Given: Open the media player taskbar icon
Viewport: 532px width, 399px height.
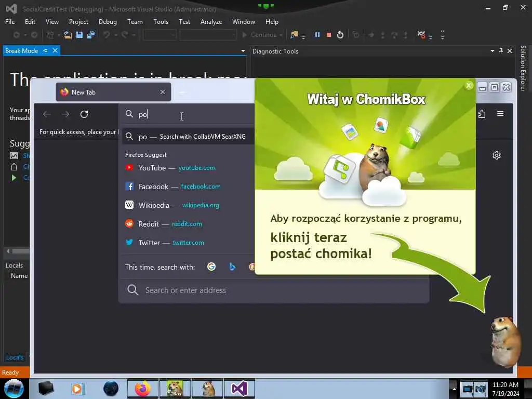Looking at the screenshot, I should point(77,389).
